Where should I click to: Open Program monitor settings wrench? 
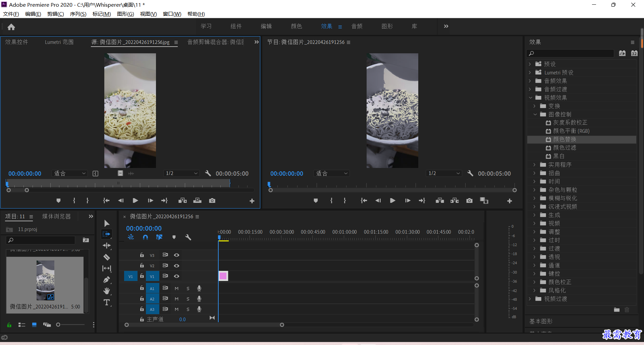tap(470, 173)
